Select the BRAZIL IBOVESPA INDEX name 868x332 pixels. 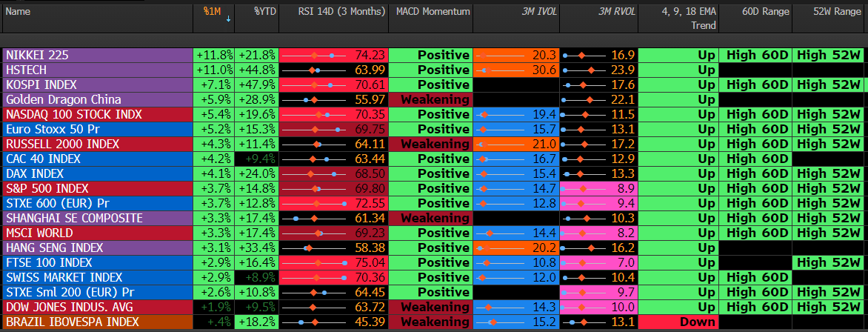[x=73, y=322]
